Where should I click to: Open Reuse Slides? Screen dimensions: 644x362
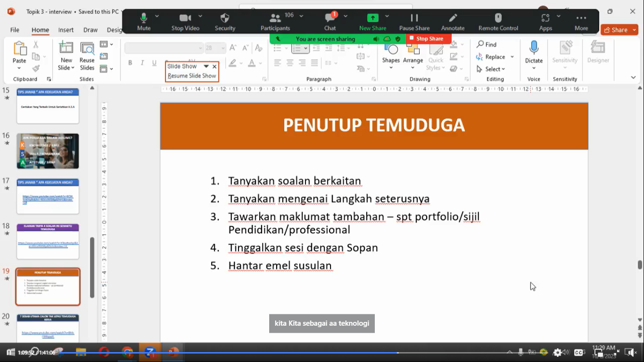tap(87, 56)
